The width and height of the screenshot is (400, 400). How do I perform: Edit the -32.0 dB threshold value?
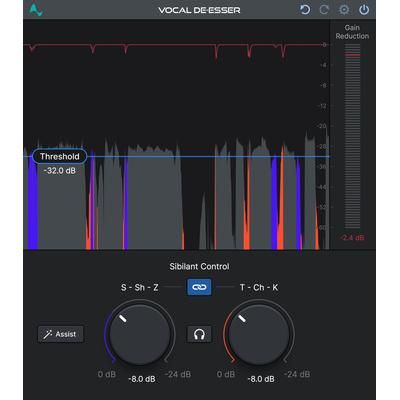[60, 171]
